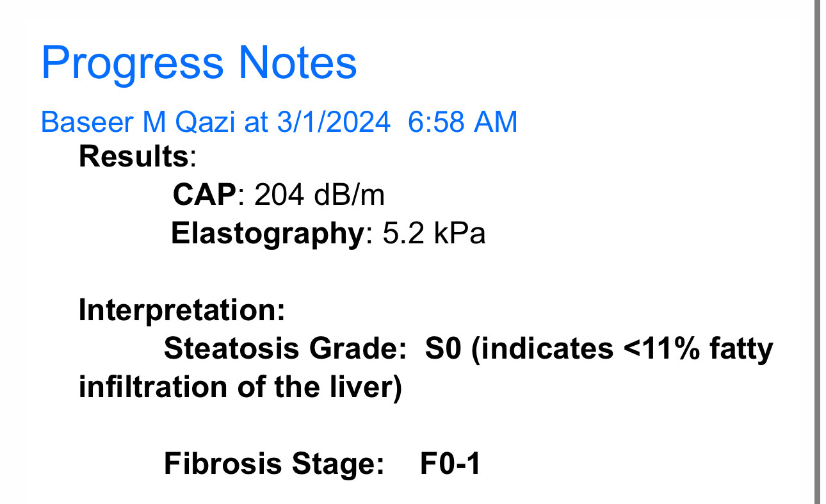Click the Fibrosis Stage label
This screenshot has width=826, height=504.
point(269,464)
